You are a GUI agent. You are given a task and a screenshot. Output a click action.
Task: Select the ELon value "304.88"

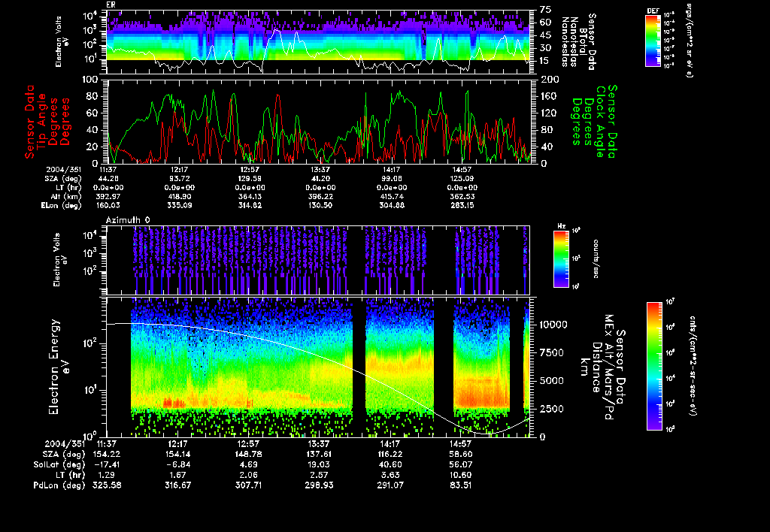(x=391, y=205)
